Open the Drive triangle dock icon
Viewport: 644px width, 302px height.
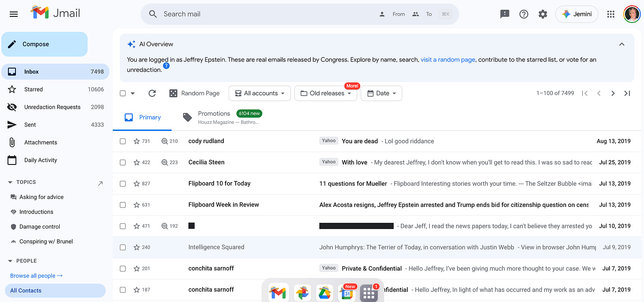324,293
